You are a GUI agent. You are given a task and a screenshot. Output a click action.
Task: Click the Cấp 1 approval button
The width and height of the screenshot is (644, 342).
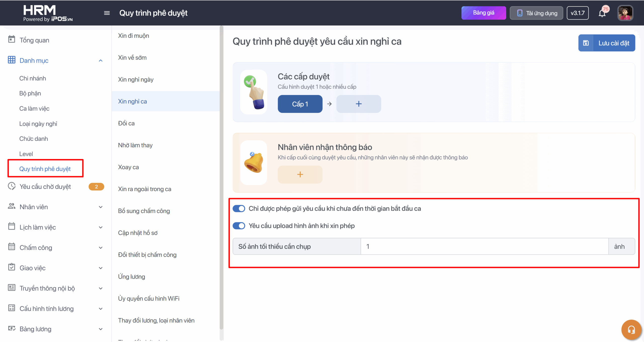click(300, 104)
